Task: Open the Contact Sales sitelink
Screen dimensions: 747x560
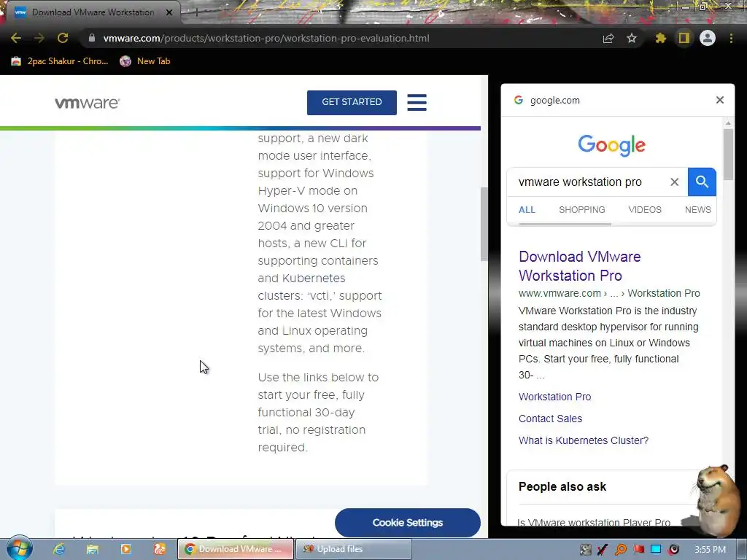Action: coord(550,419)
